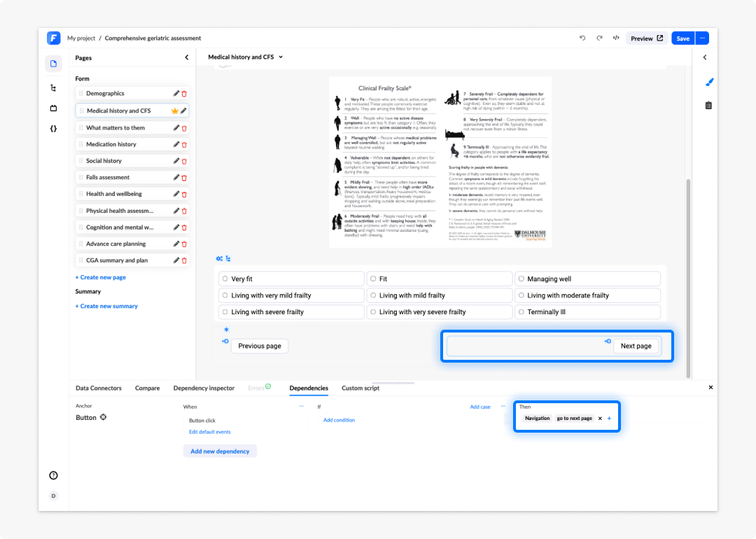Open the Dependency inspector tab

204,388
